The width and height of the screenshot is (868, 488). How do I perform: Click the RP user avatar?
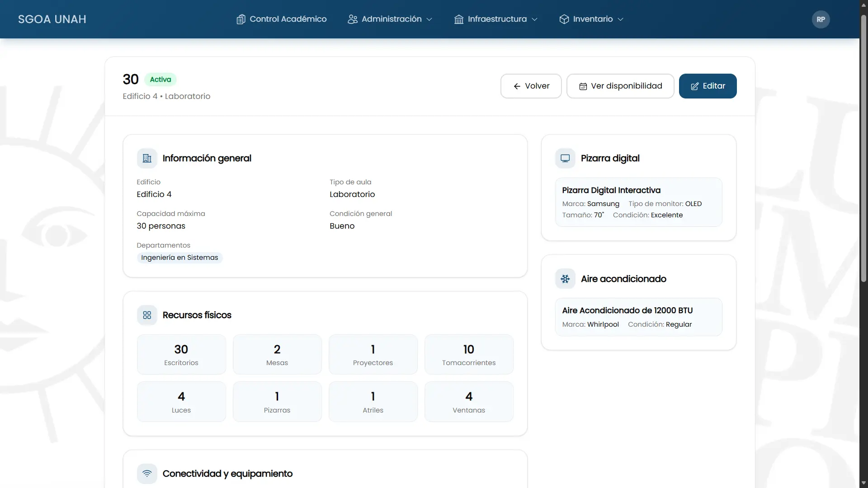[x=821, y=19]
